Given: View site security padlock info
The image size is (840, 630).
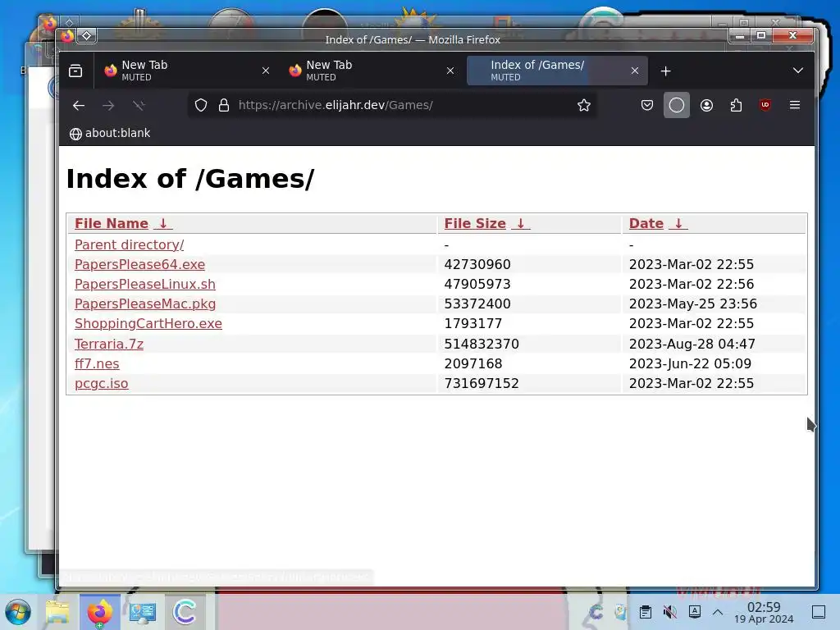Looking at the screenshot, I should (x=224, y=105).
